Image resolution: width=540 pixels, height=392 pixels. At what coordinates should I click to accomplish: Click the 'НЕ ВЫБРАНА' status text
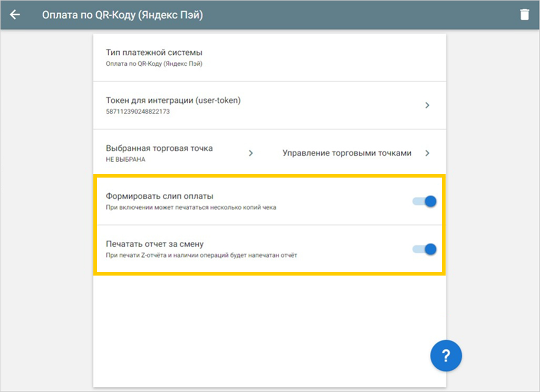[126, 159]
